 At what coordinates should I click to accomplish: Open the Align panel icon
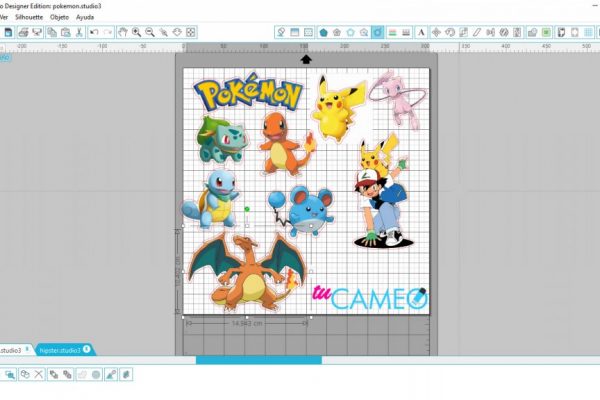491,32
